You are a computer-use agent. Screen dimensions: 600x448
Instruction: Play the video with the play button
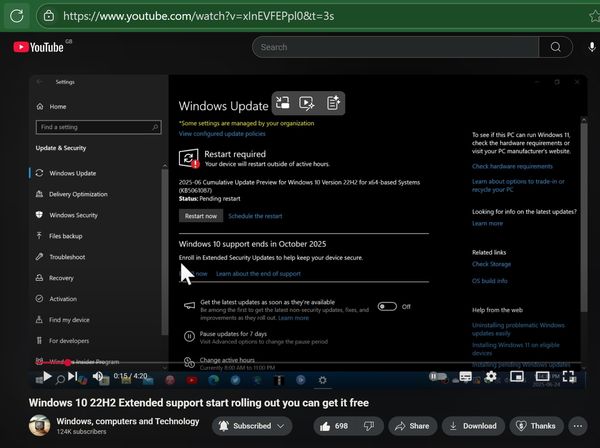click(46, 376)
